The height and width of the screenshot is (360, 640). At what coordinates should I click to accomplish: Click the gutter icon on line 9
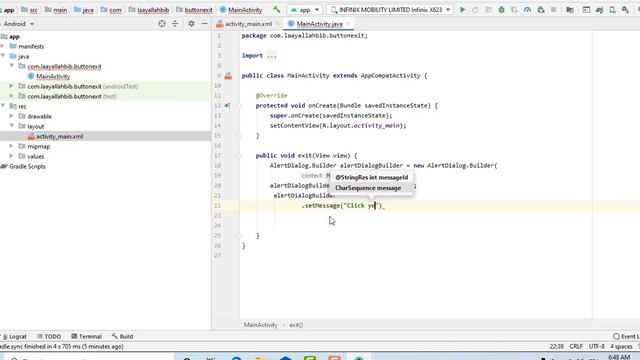[228, 76]
